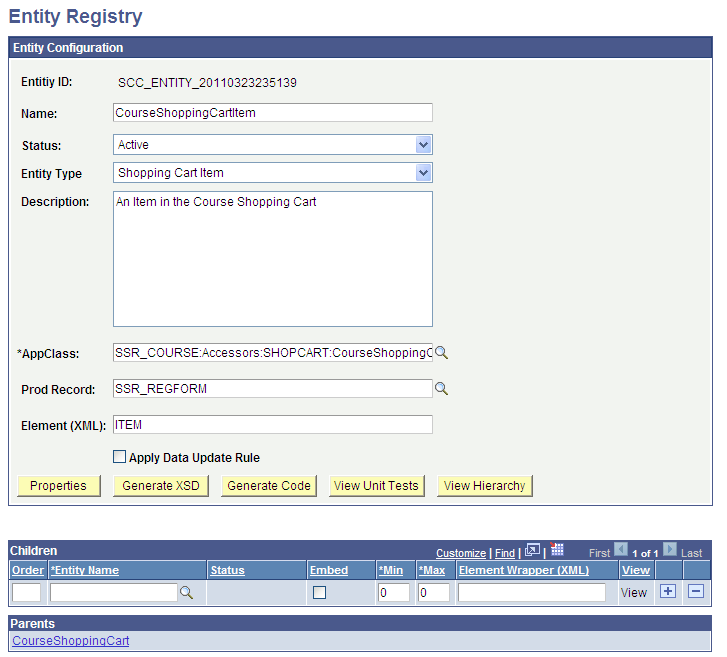Click into the Description text area
727x657 pixels.
273,259
